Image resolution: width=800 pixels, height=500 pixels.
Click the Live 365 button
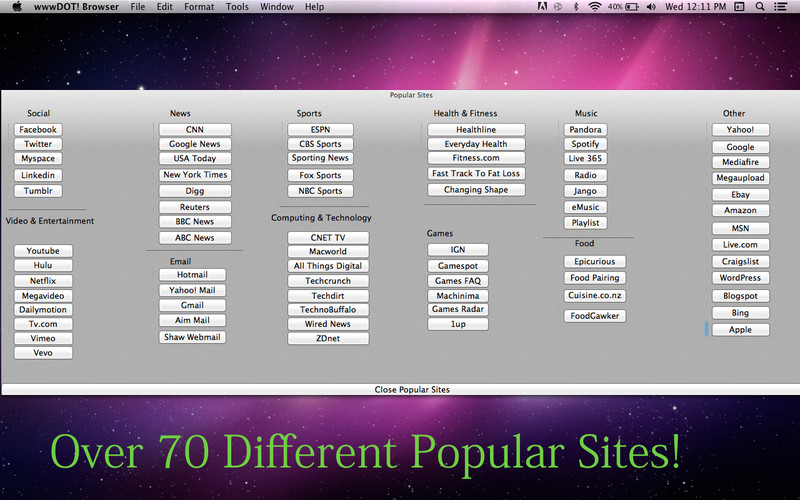585,158
